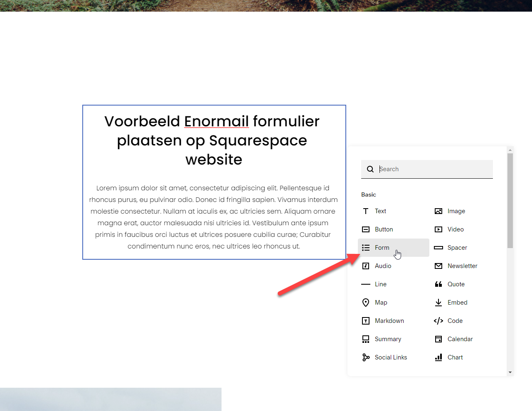
Task: Select the Button label
Action: (384, 229)
